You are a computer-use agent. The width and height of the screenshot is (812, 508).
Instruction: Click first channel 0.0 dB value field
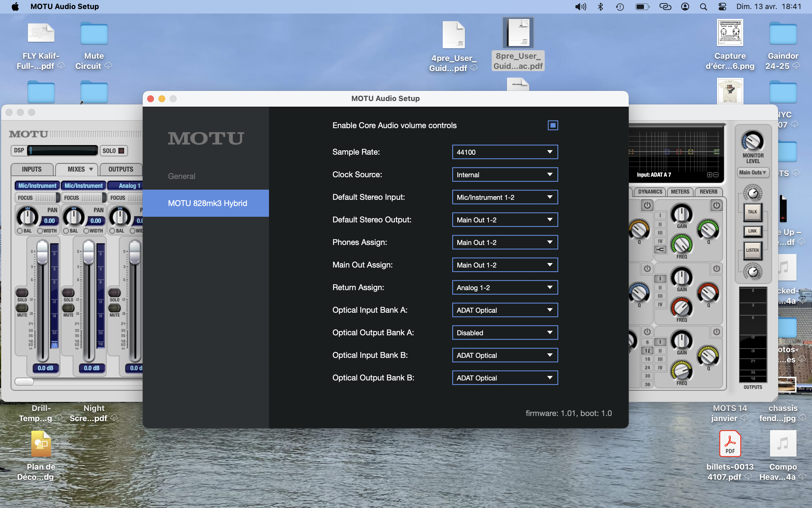tap(45, 368)
